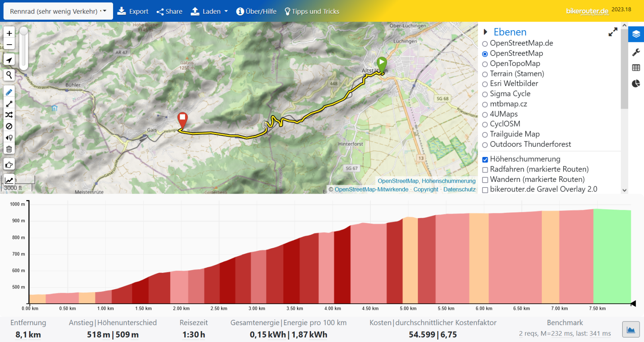Click the Entfernung value 8,1 km

[x=28, y=335]
